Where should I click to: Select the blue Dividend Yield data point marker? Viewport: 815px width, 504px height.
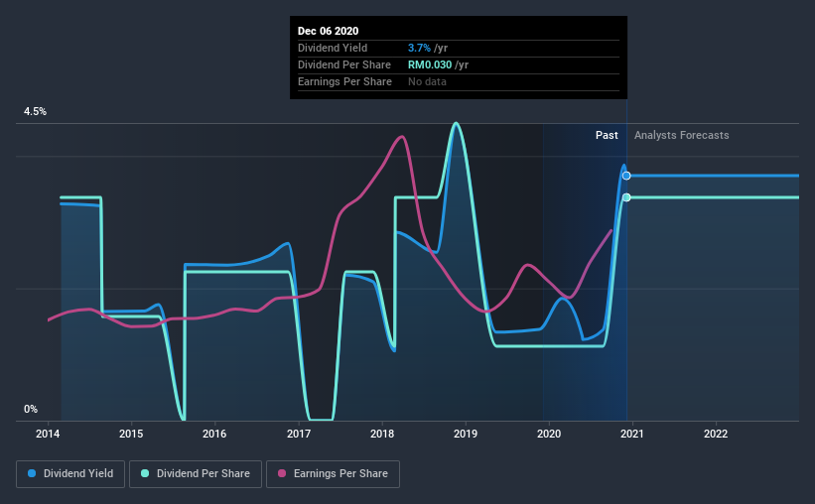626,176
